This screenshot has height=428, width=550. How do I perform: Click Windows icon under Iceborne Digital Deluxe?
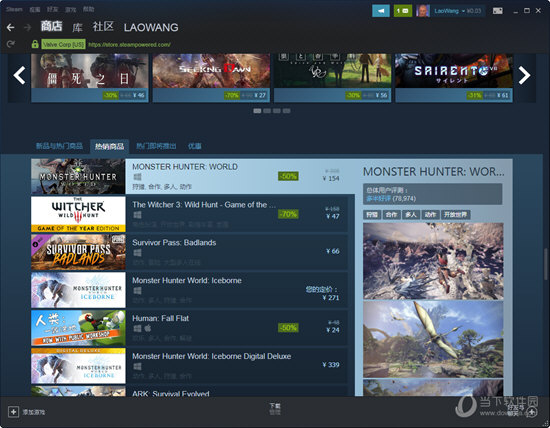point(138,366)
